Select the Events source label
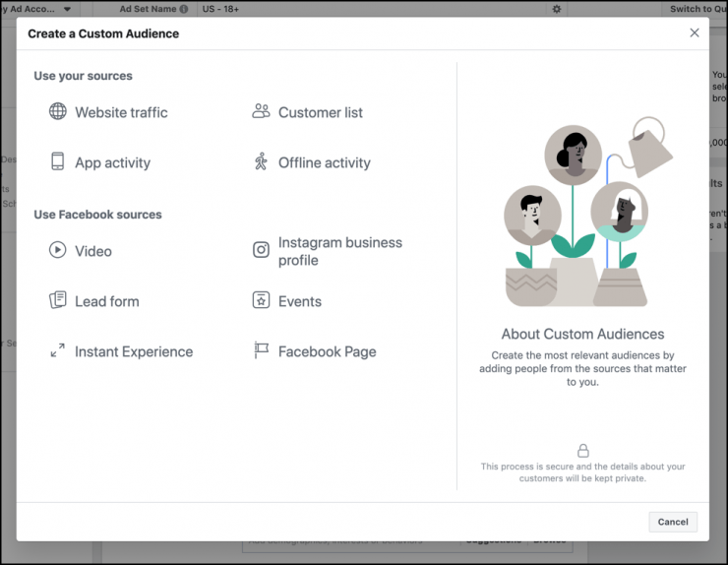 click(x=299, y=301)
